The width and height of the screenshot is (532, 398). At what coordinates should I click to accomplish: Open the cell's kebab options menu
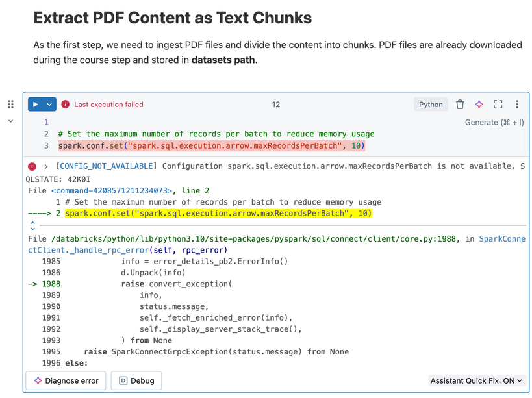pos(517,105)
